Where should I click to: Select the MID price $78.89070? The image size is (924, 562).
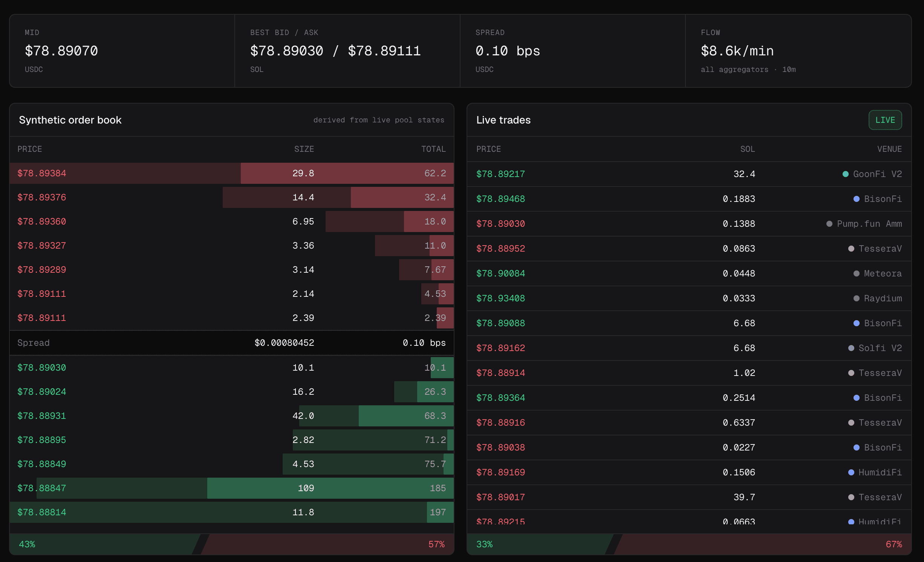pyautogui.click(x=61, y=51)
